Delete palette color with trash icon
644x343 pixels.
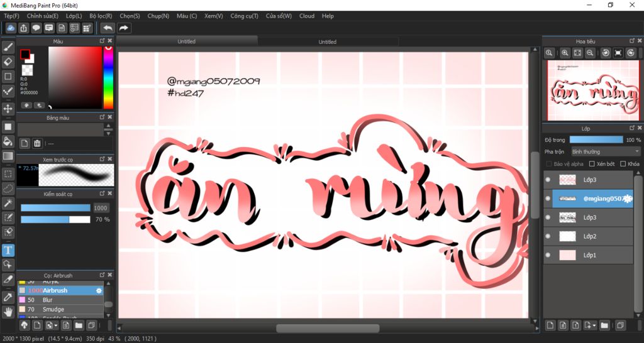tap(37, 143)
